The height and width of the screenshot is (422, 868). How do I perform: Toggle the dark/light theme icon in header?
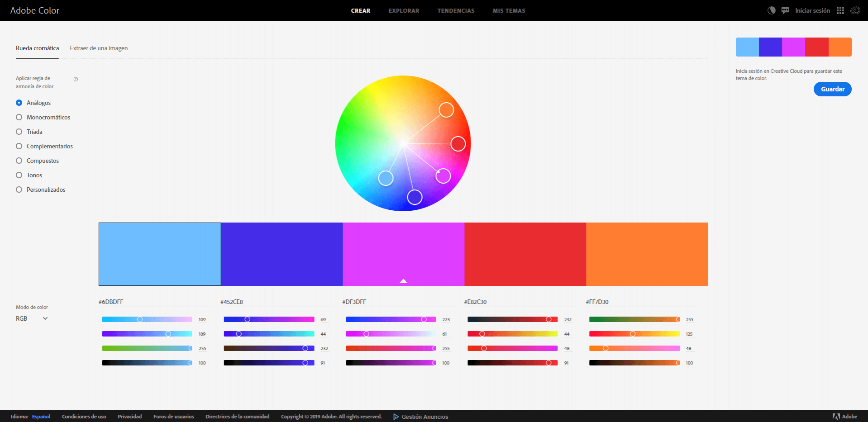click(x=772, y=10)
